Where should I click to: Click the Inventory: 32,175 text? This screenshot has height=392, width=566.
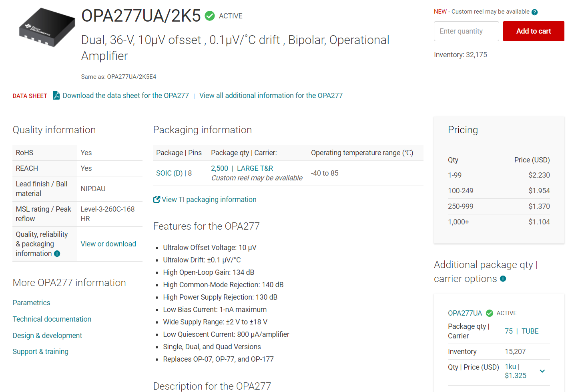coord(460,55)
